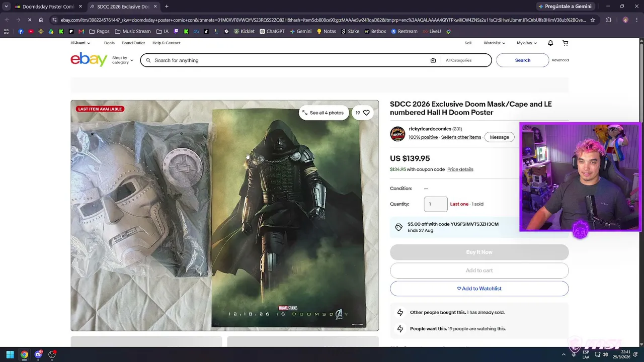Message the seller
This screenshot has height=362, width=644.
click(x=500, y=137)
